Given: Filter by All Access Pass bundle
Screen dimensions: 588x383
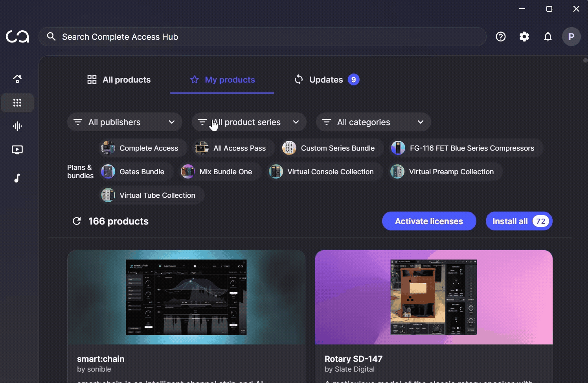Looking at the screenshot, I should coord(234,148).
